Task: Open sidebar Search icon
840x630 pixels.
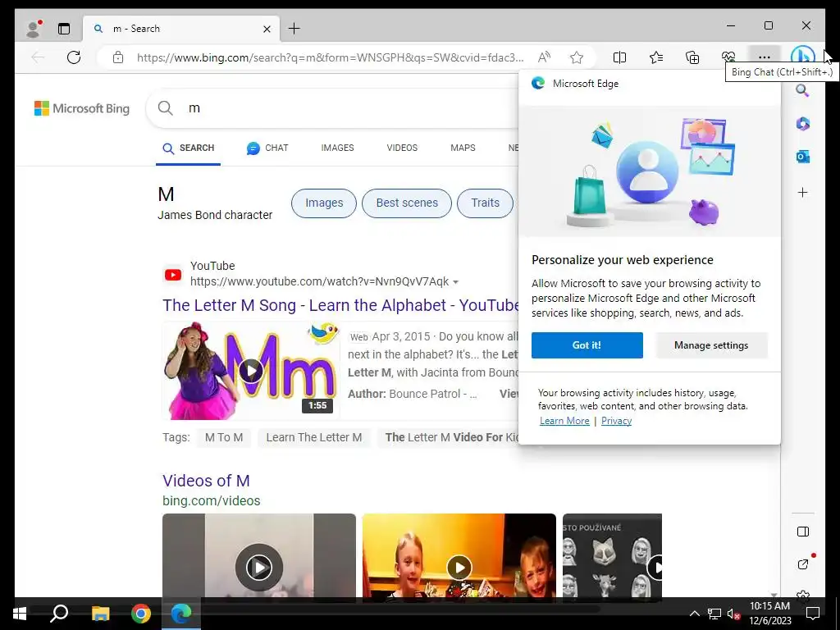Action: coord(802,90)
